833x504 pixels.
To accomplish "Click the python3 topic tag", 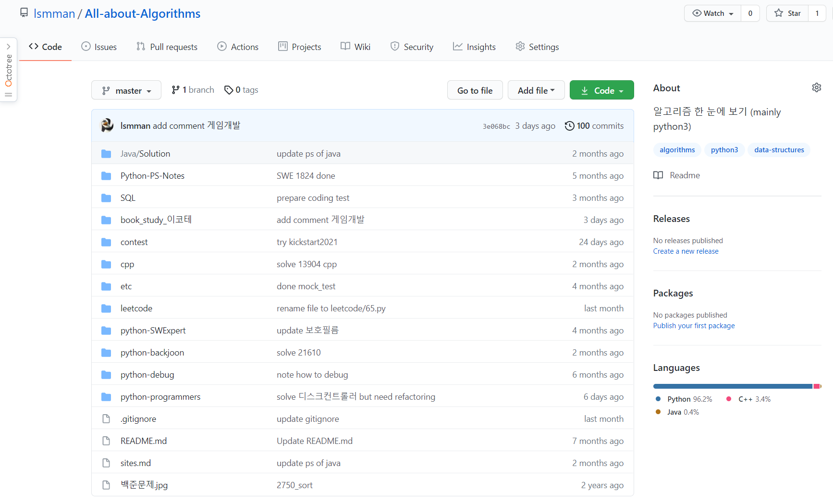I will tap(724, 150).
